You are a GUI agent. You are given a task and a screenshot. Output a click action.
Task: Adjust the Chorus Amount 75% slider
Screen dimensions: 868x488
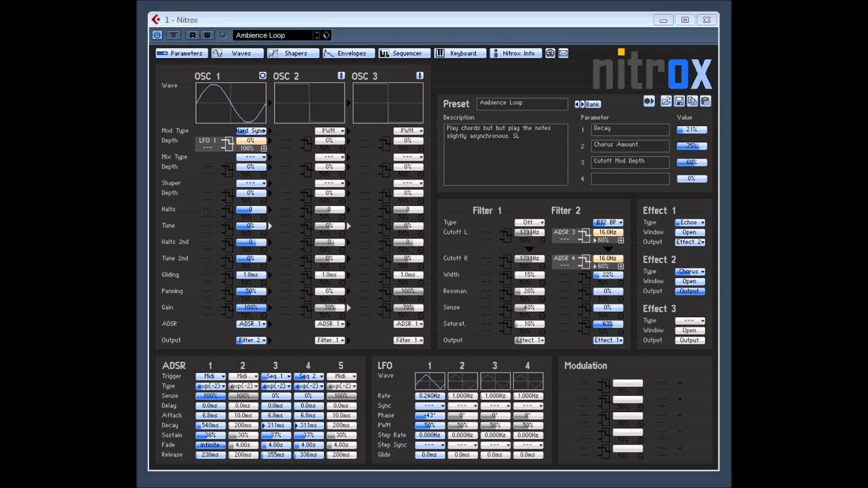692,146
